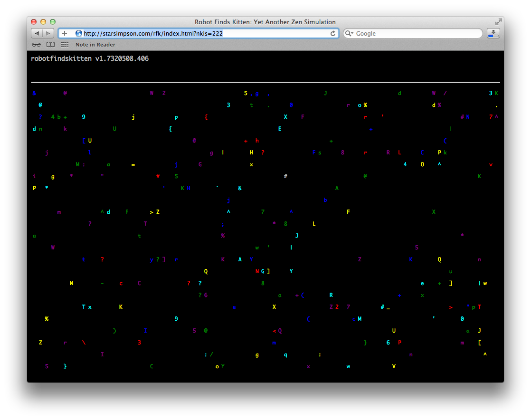The width and height of the screenshot is (531, 420).
Task: Open Reading List glasses icon
Action: click(37, 45)
